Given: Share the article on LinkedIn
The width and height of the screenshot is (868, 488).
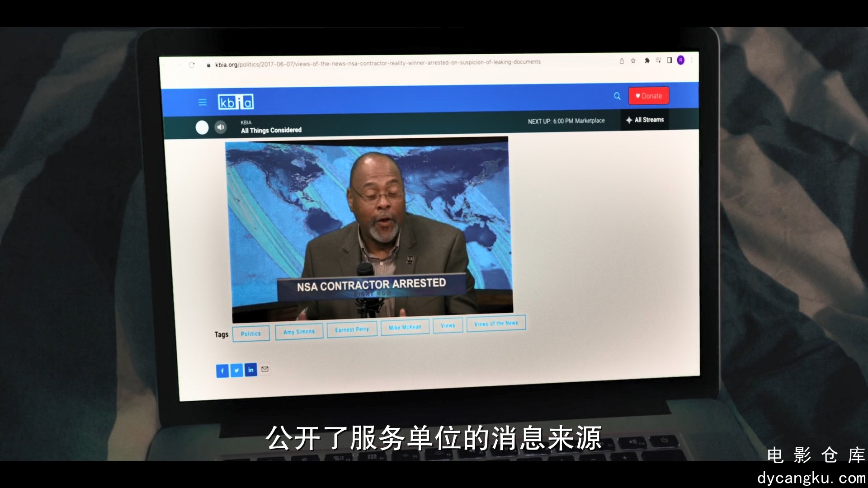Looking at the screenshot, I should click(x=250, y=370).
